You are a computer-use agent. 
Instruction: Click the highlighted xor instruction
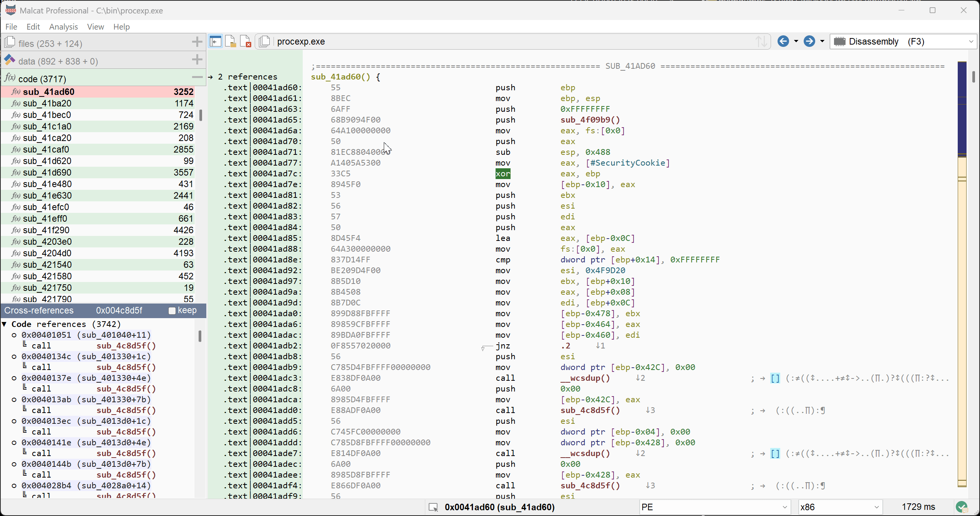click(x=503, y=174)
